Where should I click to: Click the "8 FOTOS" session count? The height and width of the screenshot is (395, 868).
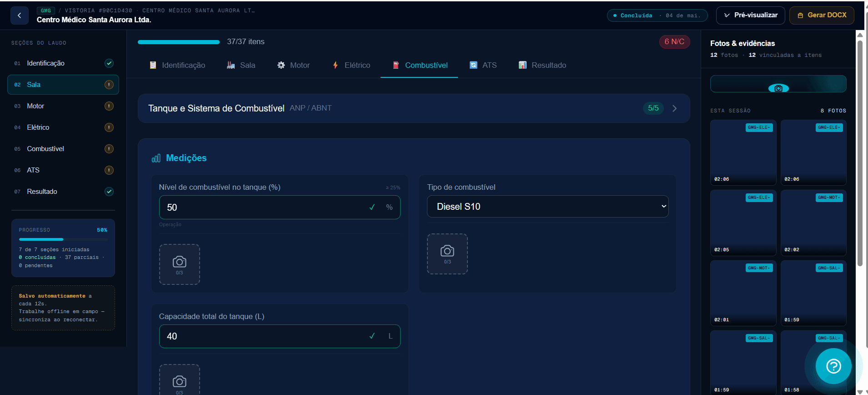tap(833, 111)
